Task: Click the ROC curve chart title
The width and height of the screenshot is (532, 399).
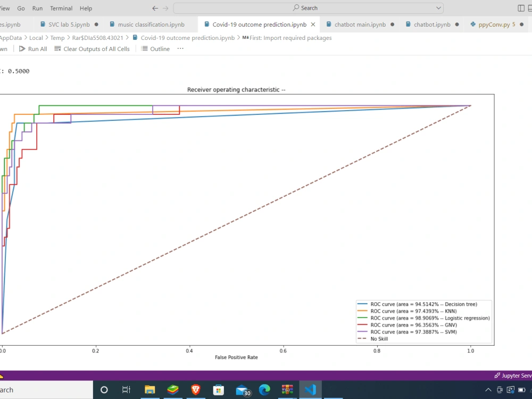Action: tap(236, 89)
